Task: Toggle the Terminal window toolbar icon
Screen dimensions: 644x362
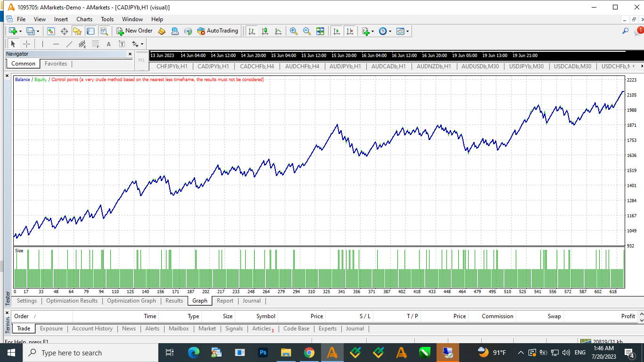Action: pyautogui.click(x=91, y=31)
